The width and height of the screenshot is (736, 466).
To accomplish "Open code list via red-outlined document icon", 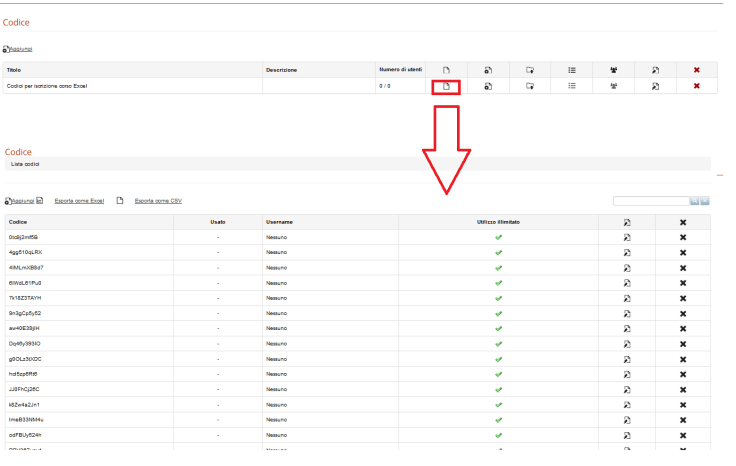I will 447,87.
